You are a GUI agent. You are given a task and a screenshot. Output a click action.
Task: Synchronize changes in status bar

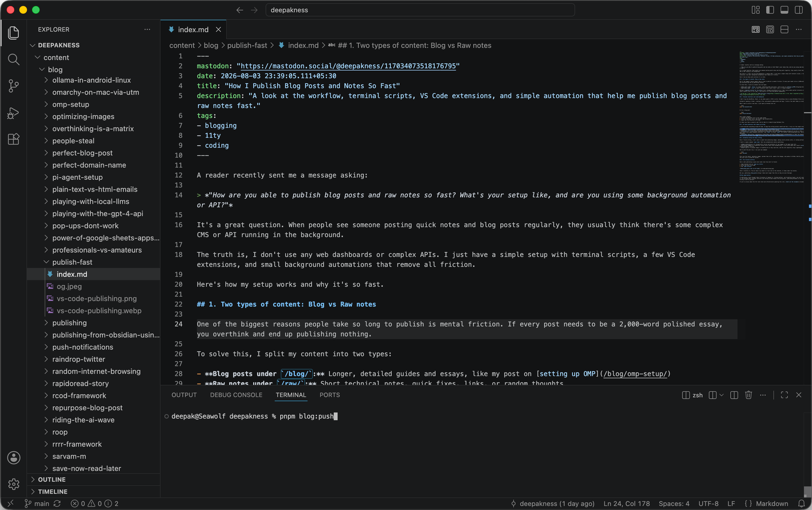coord(57,503)
